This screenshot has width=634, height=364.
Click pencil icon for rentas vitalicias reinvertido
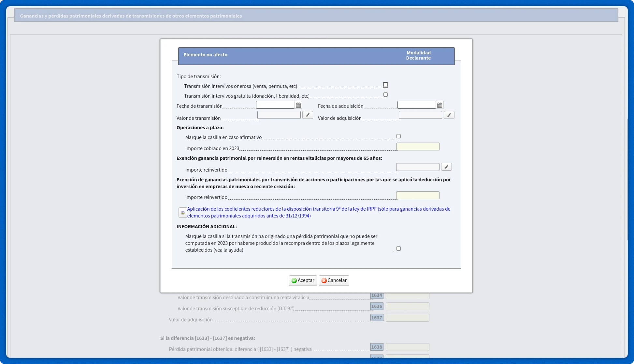pyautogui.click(x=446, y=167)
